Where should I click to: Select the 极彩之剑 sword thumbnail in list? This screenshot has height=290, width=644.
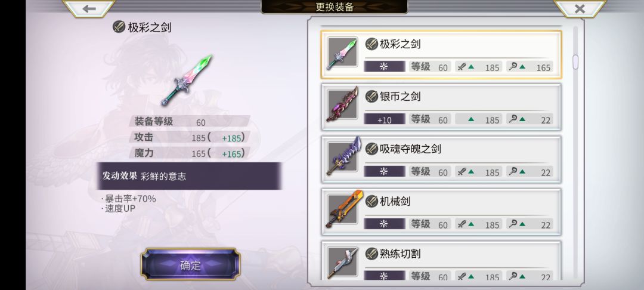coord(342,53)
